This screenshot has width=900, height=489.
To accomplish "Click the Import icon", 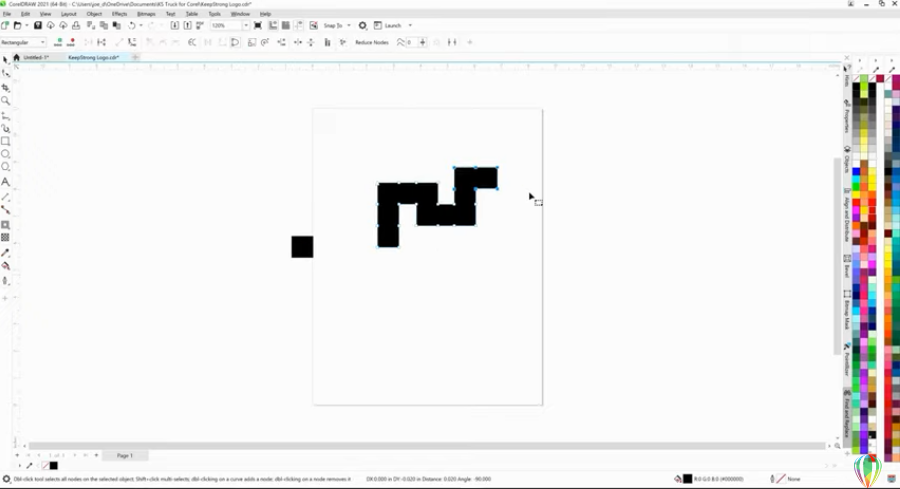I will click(x=174, y=25).
